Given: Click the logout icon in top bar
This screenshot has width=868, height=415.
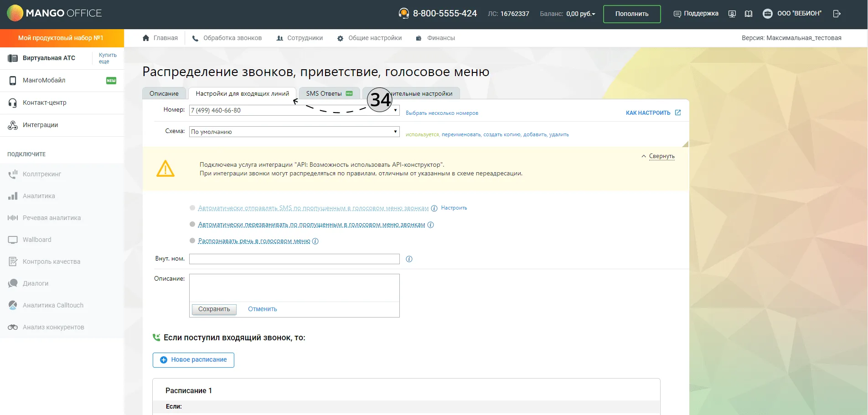Looking at the screenshot, I should [x=837, y=14].
